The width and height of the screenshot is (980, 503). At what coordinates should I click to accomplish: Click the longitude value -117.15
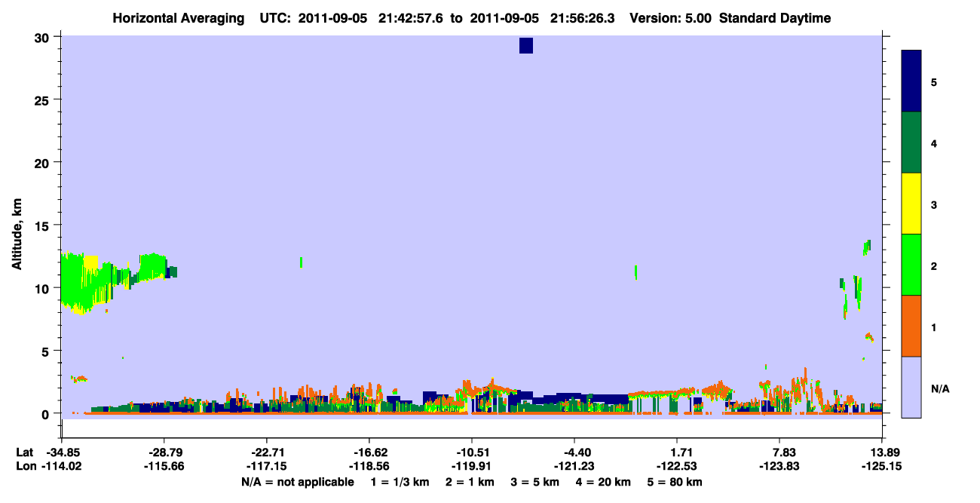point(267,466)
